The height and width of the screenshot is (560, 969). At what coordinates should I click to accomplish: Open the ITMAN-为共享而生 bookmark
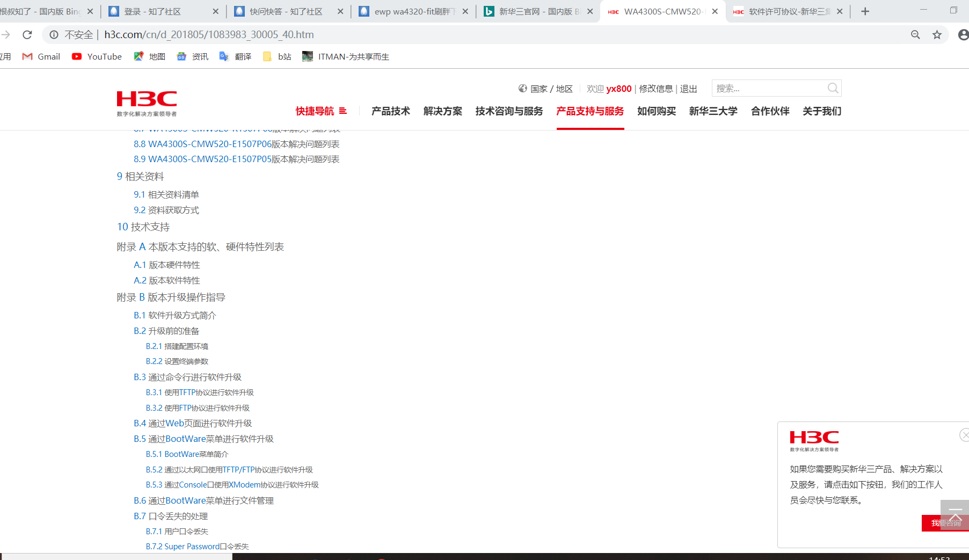tap(346, 56)
